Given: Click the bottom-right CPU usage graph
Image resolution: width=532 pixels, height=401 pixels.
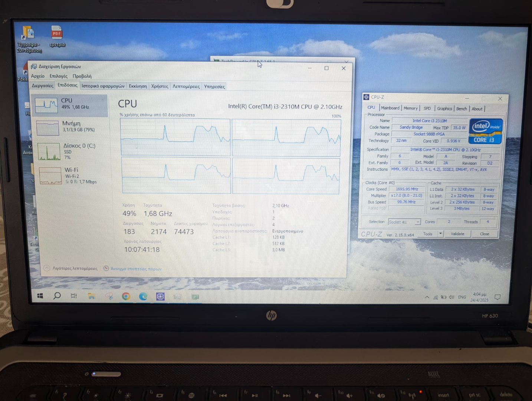Looking at the screenshot, I should [x=286, y=176].
